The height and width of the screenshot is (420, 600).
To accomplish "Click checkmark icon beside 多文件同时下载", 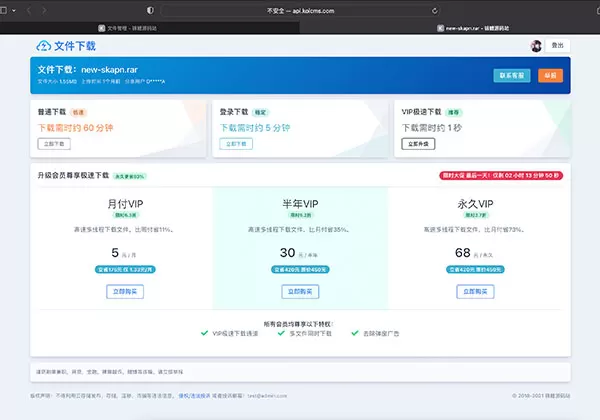I will click(x=281, y=333).
